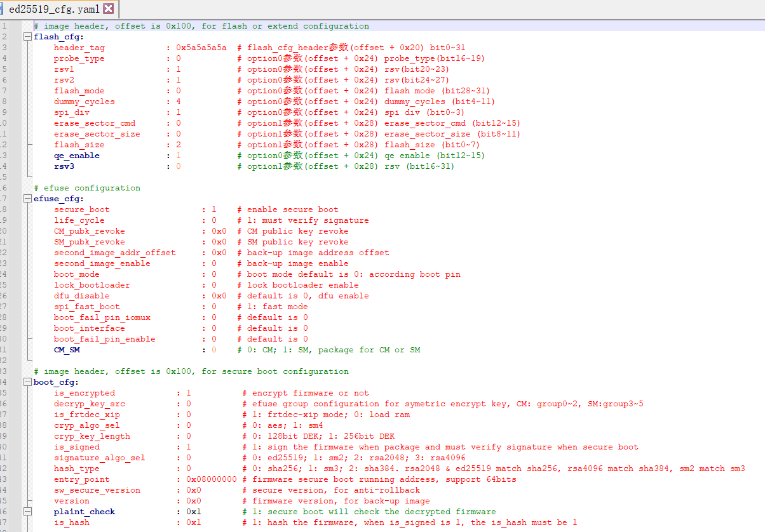Collapse the boot_cfg fold marker
Screen dimensions: 765x532
click(27, 382)
